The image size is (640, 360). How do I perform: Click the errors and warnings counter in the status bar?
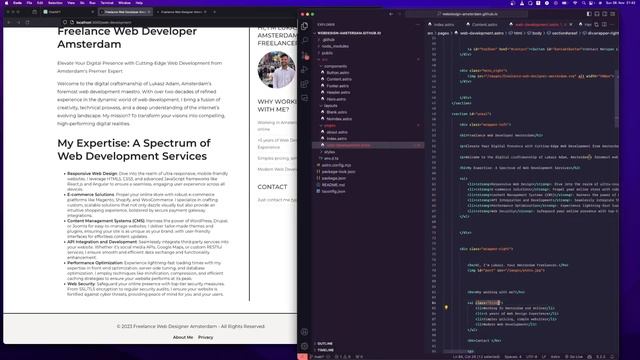[x=343, y=357]
